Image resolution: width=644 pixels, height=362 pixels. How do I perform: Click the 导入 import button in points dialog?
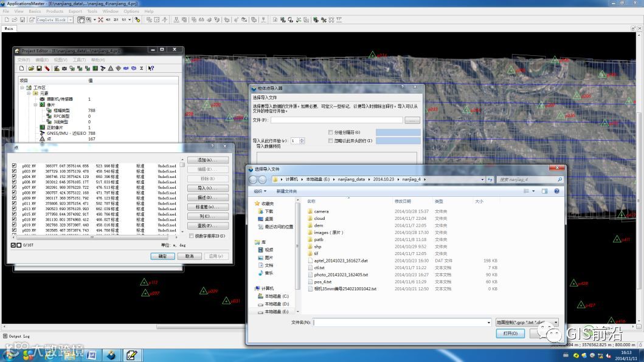click(x=207, y=188)
